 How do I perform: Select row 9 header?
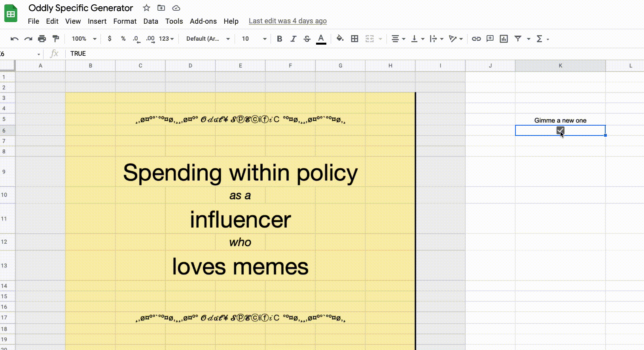(x=8, y=172)
